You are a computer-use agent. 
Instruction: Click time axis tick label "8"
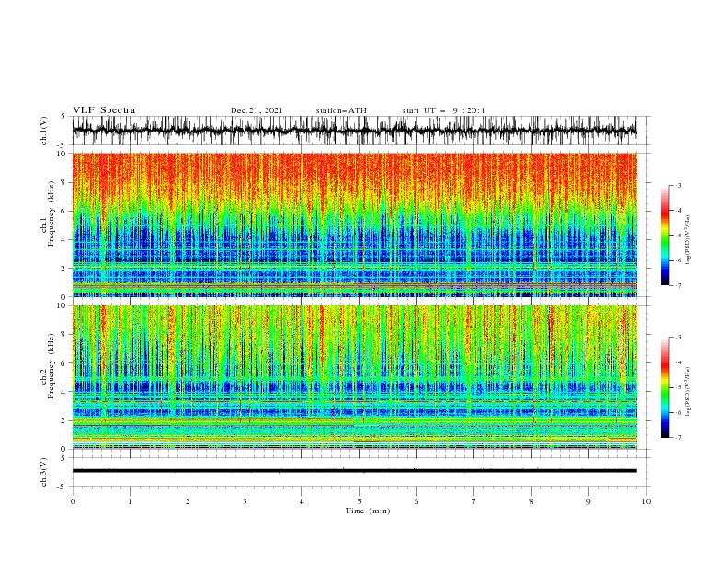531,501
